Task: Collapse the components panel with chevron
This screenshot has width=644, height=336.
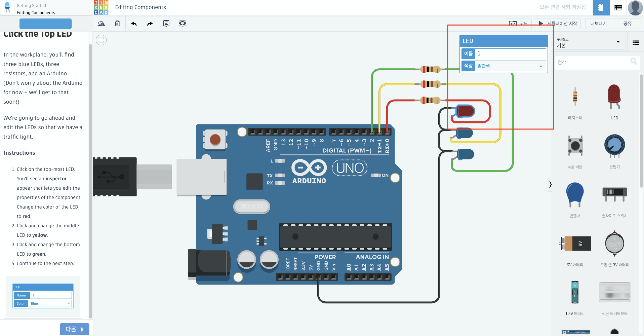Action: coord(550,184)
